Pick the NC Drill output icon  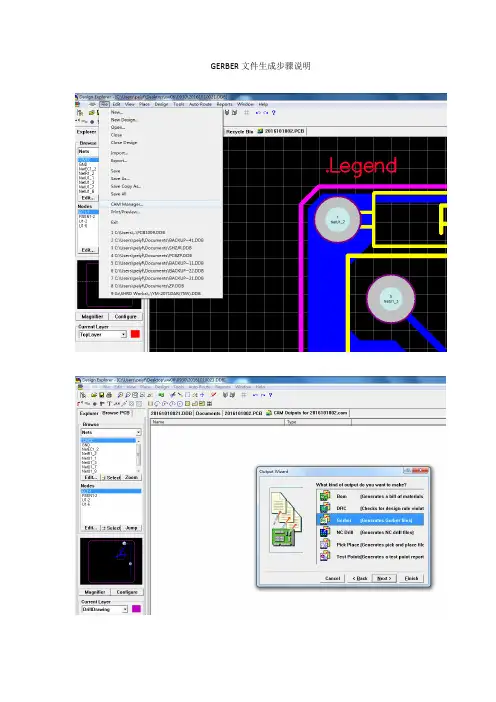[325, 532]
